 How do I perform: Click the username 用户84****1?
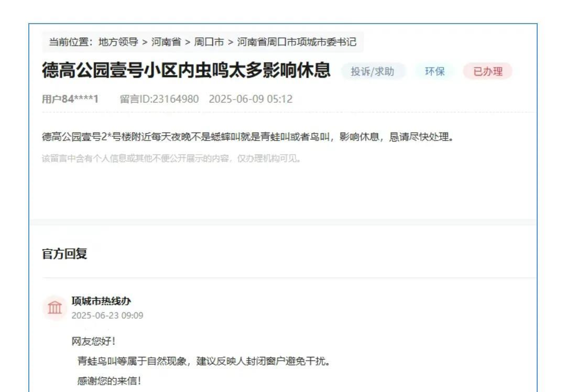click(70, 99)
